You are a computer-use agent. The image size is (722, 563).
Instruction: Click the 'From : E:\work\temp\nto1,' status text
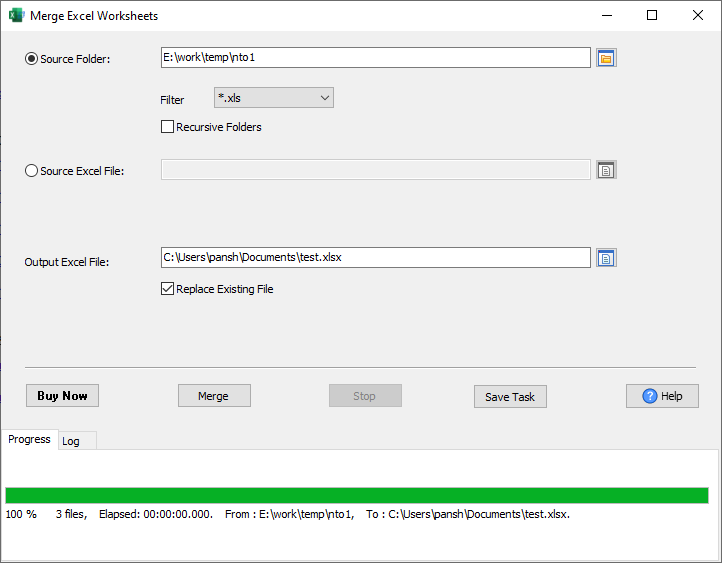tap(290, 514)
